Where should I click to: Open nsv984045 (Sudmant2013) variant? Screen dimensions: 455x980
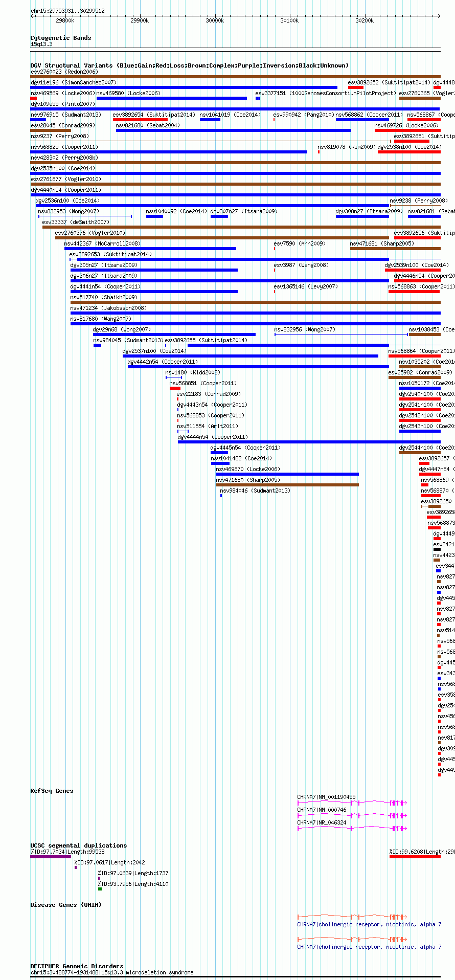pos(128,341)
